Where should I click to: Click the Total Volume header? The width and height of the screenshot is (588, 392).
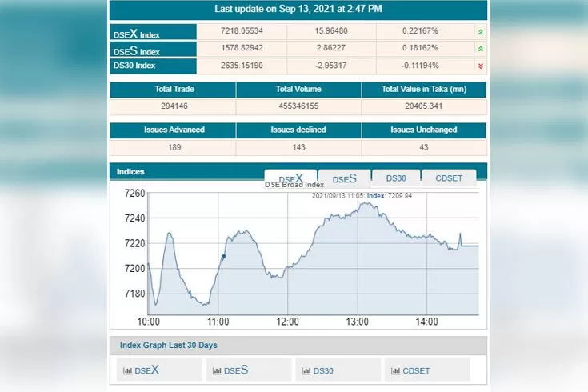pos(298,90)
